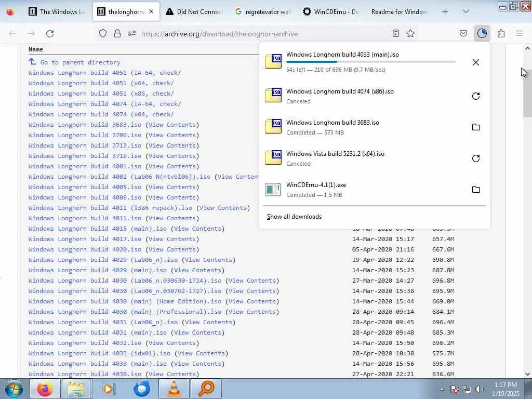The height and width of the screenshot is (399, 532).
Task: Download Windows Longhorn build 4001.iso
Action: (x=85, y=166)
